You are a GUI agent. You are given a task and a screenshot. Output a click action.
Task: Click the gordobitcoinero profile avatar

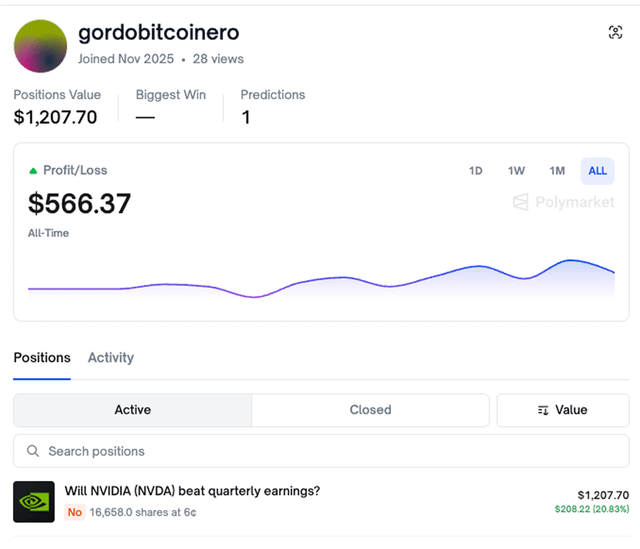pyautogui.click(x=41, y=45)
